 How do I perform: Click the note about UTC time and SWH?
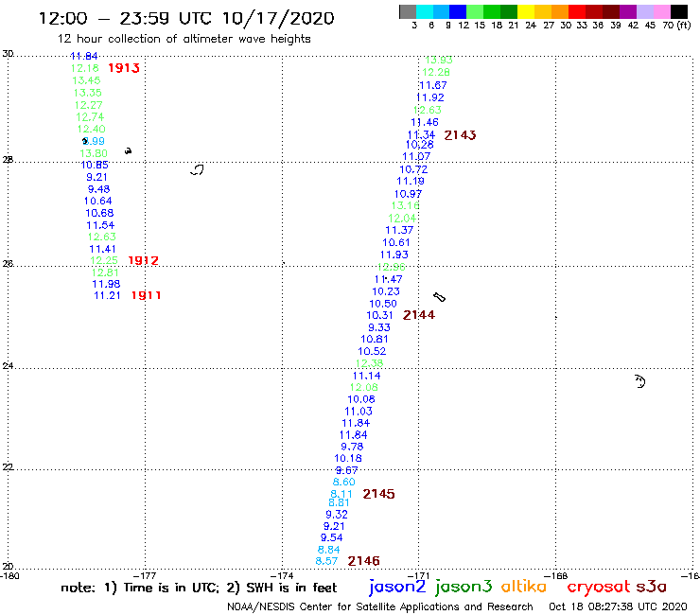199,588
